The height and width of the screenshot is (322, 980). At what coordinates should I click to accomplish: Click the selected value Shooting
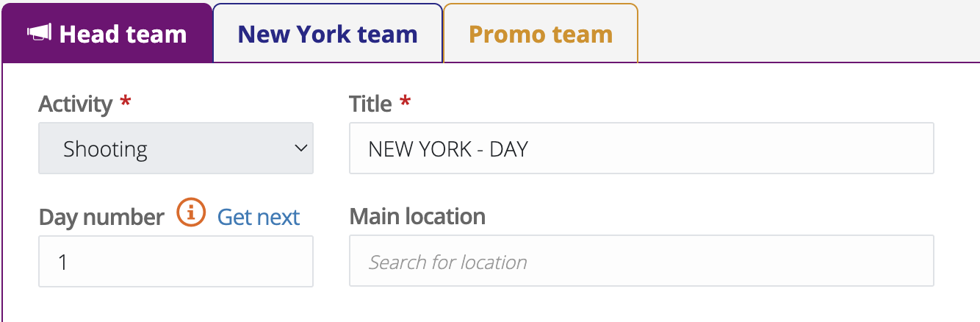(x=105, y=149)
